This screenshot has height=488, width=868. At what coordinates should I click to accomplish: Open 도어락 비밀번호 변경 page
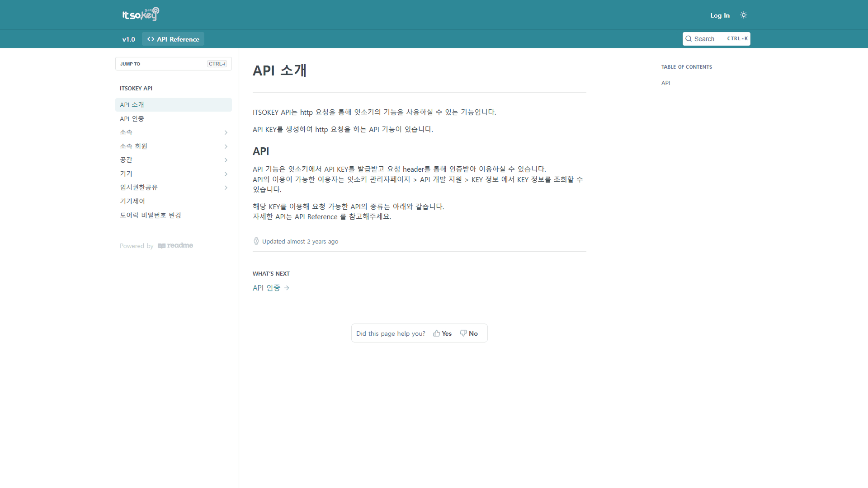[151, 215]
